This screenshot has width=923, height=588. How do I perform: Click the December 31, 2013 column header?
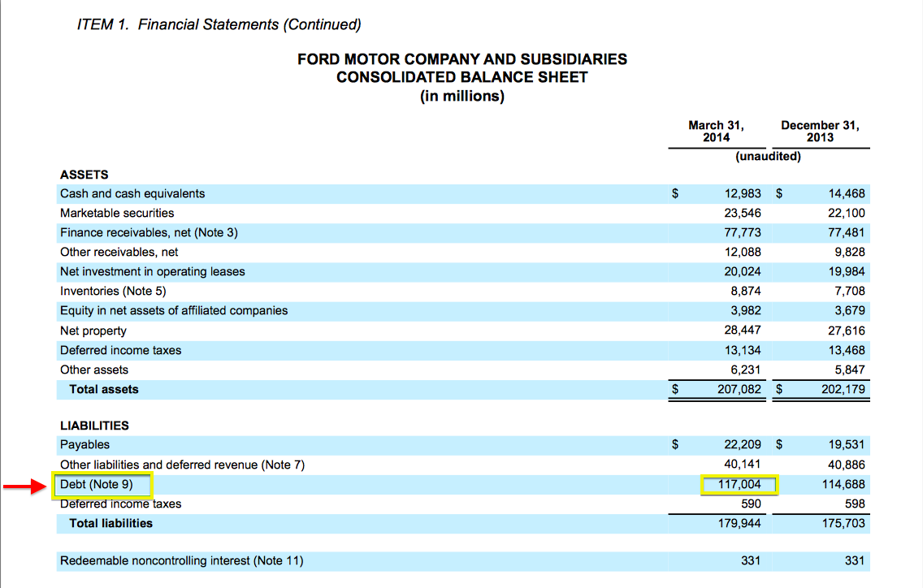(x=819, y=132)
